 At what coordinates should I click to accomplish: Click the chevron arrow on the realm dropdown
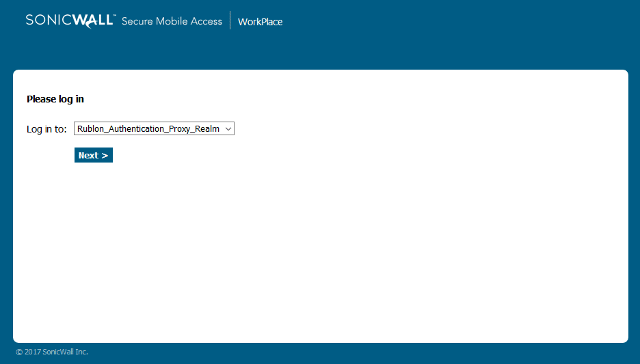coord(228,128)
